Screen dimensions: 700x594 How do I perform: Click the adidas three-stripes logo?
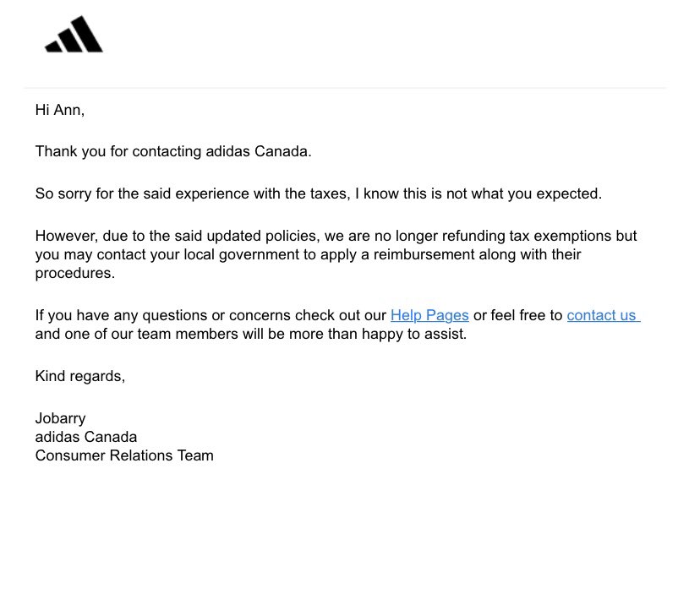pos(74,35)
